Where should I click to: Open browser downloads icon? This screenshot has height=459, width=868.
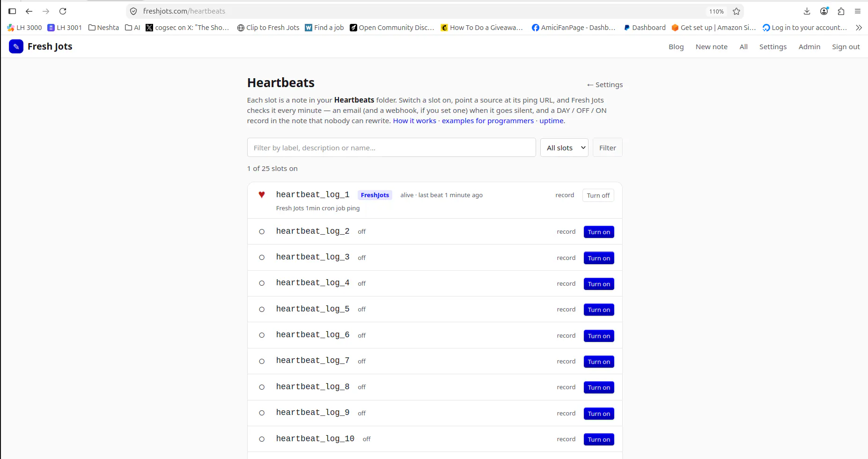[x=807, y=11]
